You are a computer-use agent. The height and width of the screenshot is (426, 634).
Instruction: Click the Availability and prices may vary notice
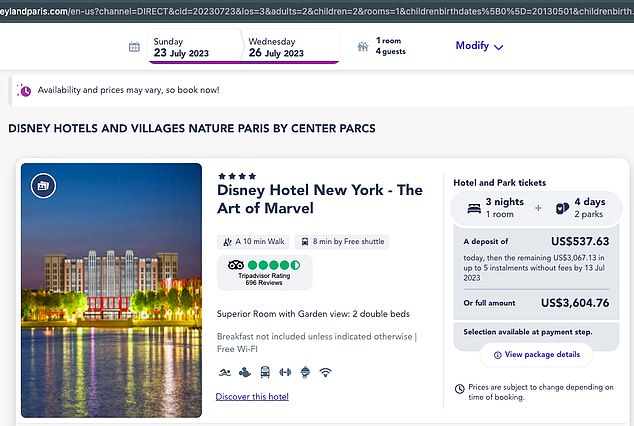point(129,90)
